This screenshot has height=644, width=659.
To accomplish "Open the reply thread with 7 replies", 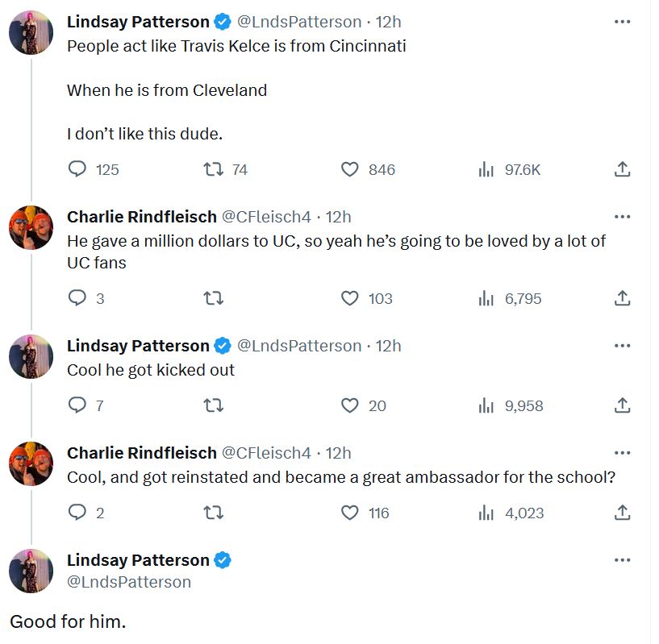I will [86, 405].
